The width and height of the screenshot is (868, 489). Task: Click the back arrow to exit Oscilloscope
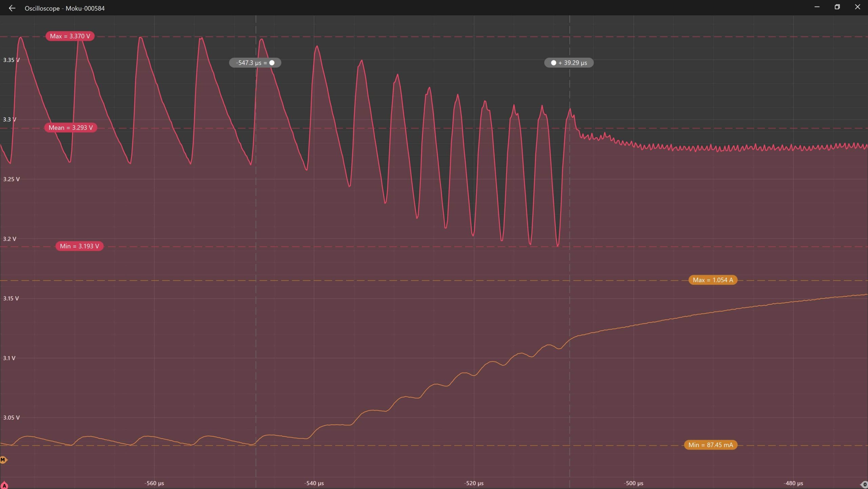point(12,8)
